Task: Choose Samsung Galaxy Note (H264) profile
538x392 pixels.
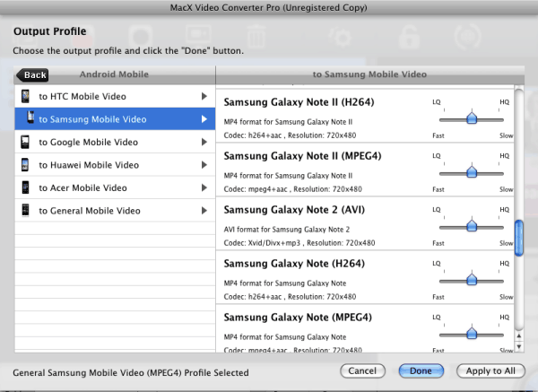Action: (x=365, y=277)
